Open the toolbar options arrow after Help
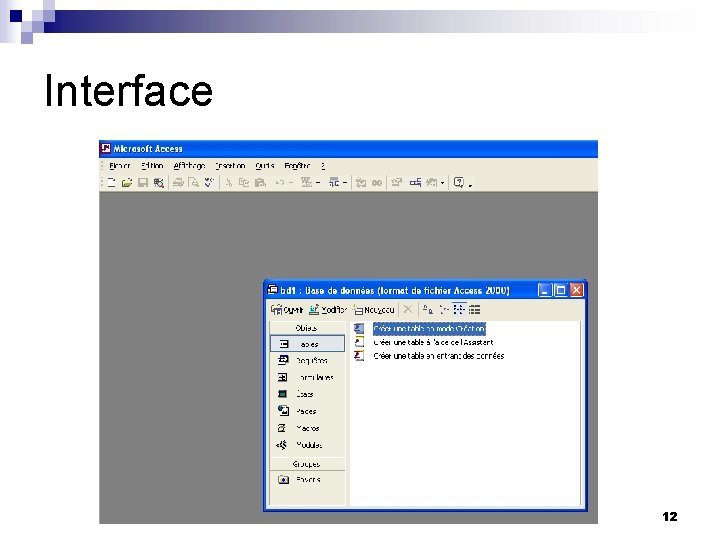 [470, 185]
